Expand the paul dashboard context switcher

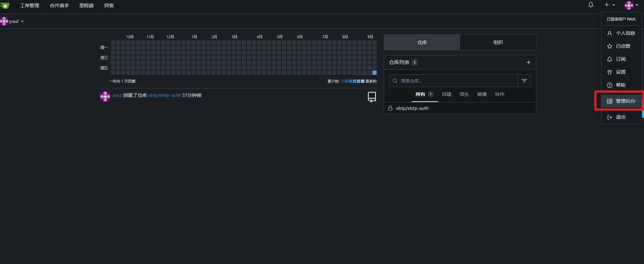12,21
